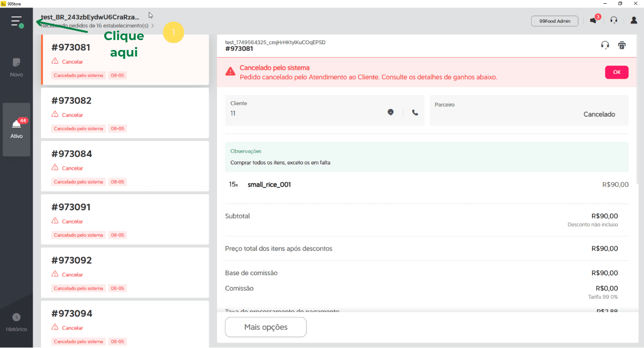Contact support via order headset icon
Viewport: 644px width, 348px height.
pos(605,45)
